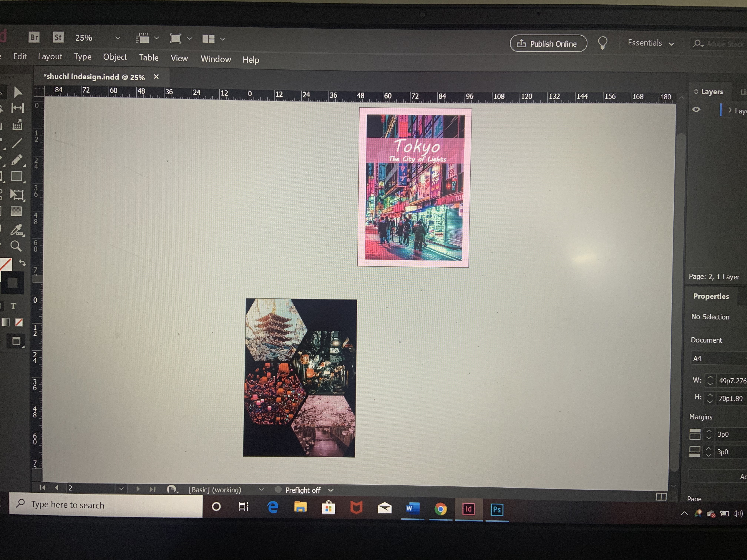
Task: Open Photoshop from the taskbar
Action: pyautogui.click(x=497, y=509)
